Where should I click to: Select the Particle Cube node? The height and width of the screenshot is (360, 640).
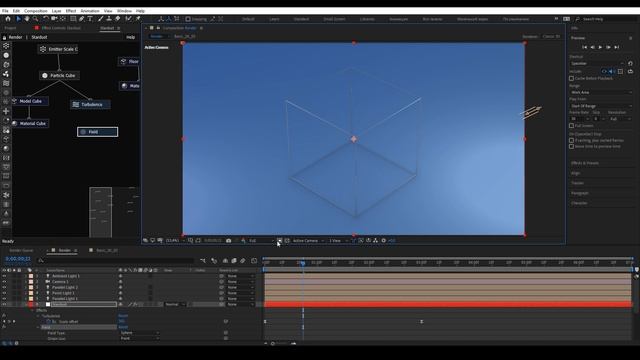60,76
